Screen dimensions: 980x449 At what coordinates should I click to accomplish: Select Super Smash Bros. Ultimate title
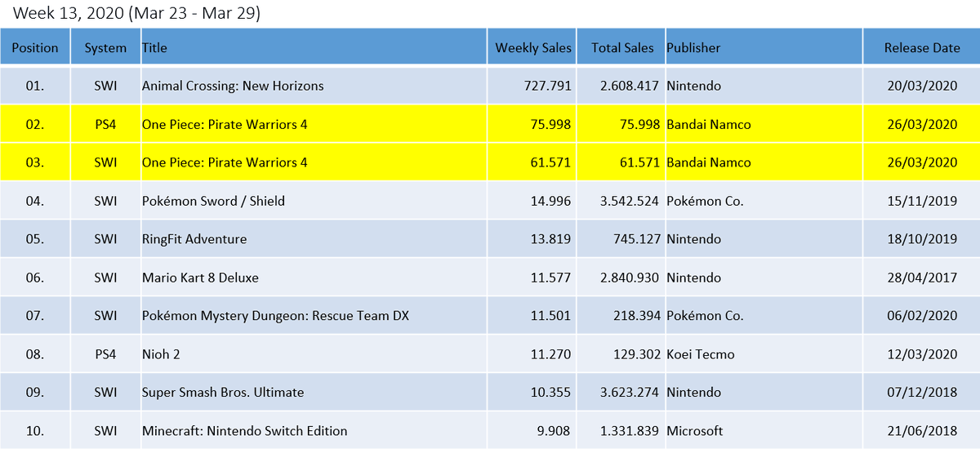pos(223,393)
